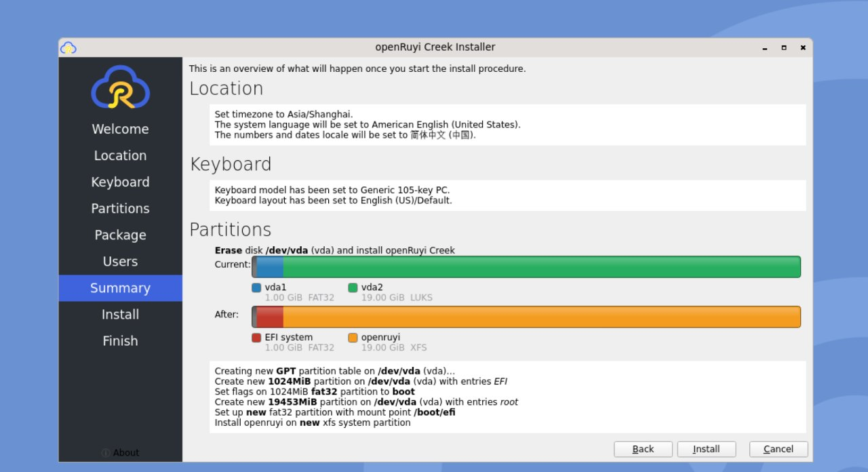Image resolution: width=868 pixels, height=472 pixels.
Task: Click the Install button
Action: pos(707,449)
